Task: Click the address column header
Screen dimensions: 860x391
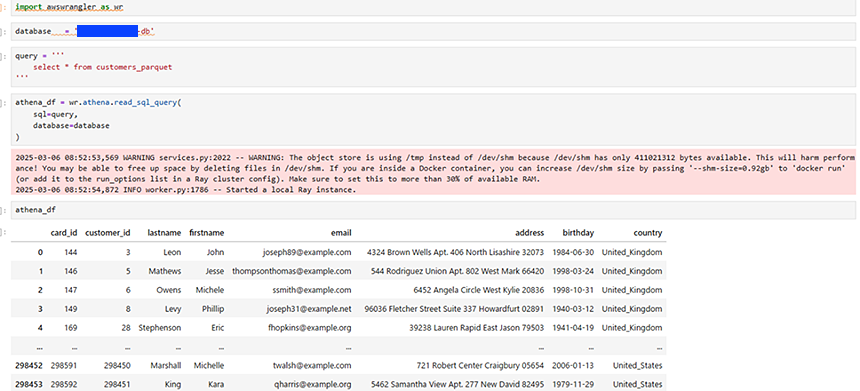Action: click(530, 233)
